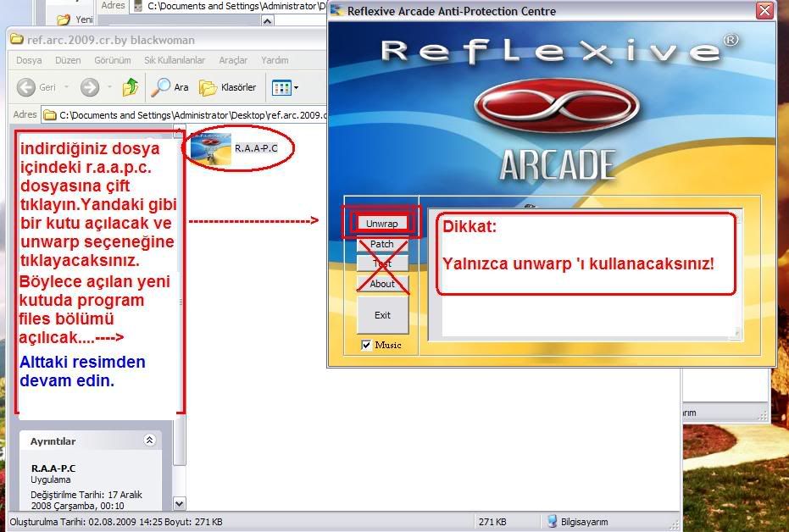This screenshot has height=532, width=789.
Task: Go up one folder level icon
Action: [131, 87]
